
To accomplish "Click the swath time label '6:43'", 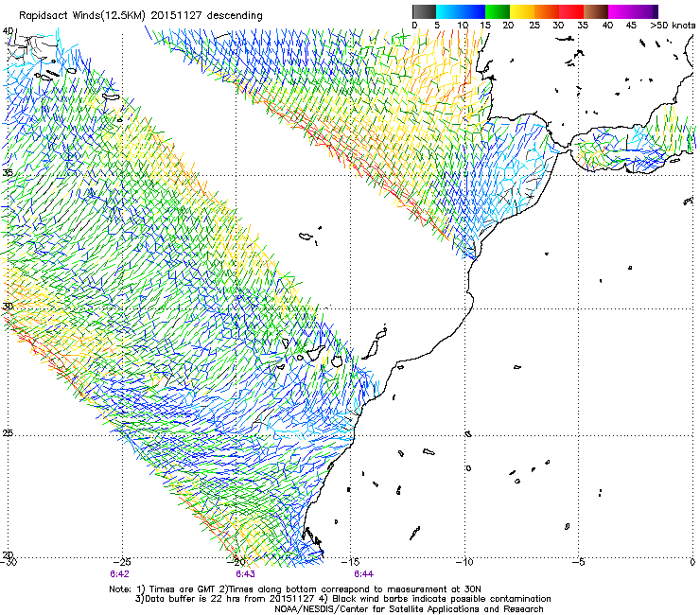I will click(246, 574).
